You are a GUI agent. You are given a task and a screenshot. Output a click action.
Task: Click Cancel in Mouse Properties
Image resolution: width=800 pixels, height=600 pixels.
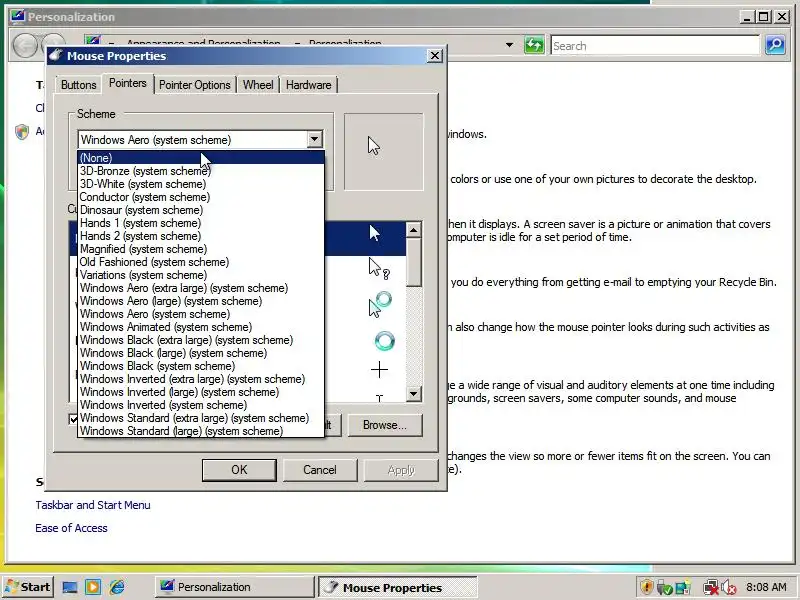coord(320,470)
